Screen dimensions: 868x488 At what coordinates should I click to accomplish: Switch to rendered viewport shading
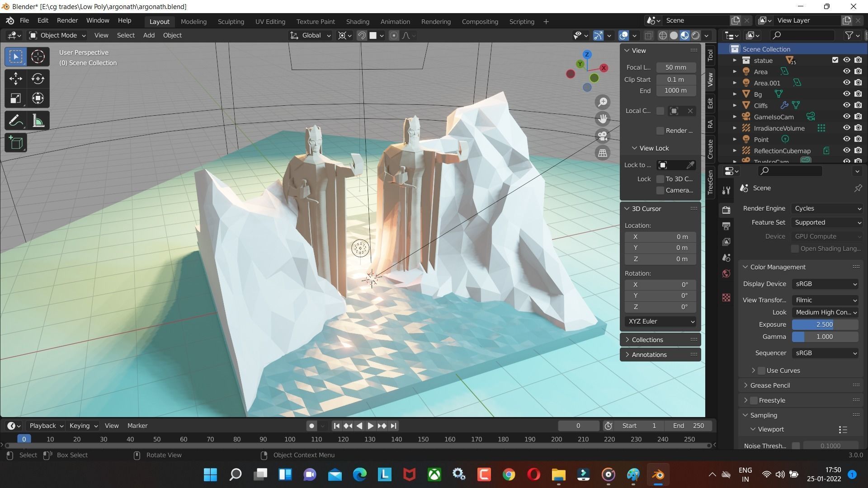coord(696,35)
